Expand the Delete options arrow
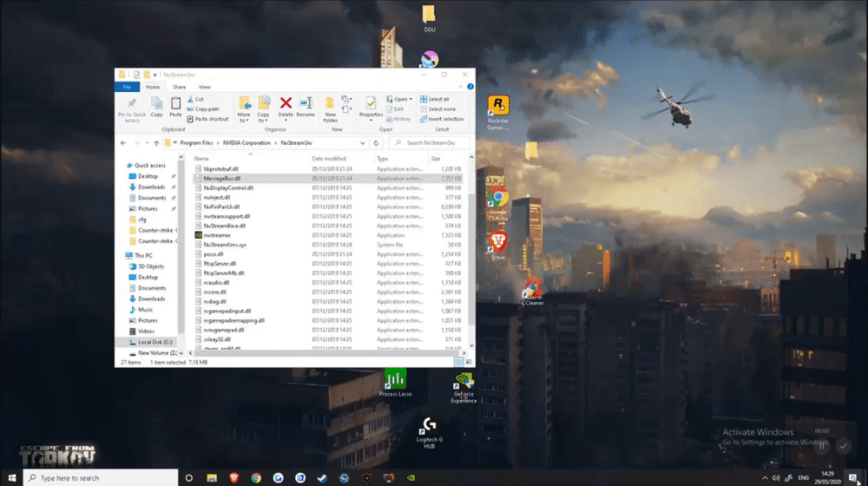Viewport: 868px width, 486px height. 286,120
